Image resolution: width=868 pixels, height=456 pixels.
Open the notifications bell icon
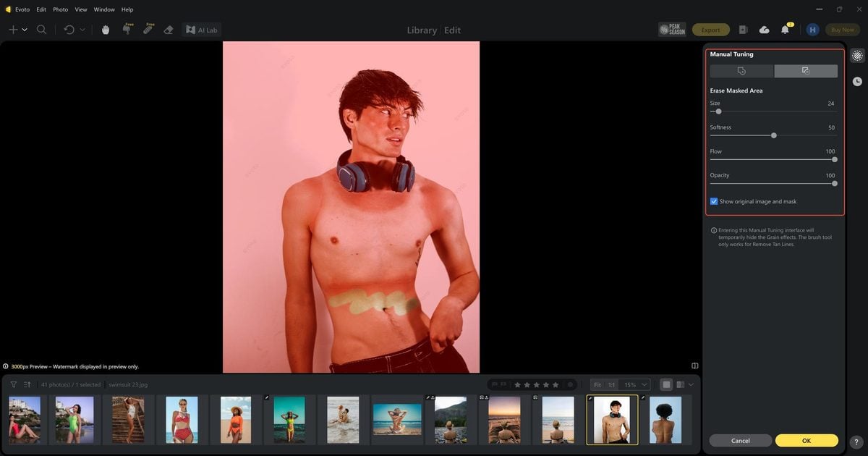[786, 30]
